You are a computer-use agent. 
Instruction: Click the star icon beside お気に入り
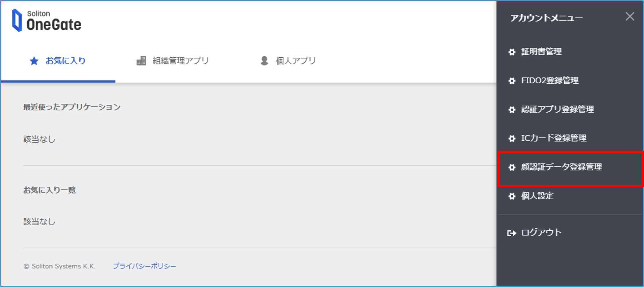click(x=34, y=61)
